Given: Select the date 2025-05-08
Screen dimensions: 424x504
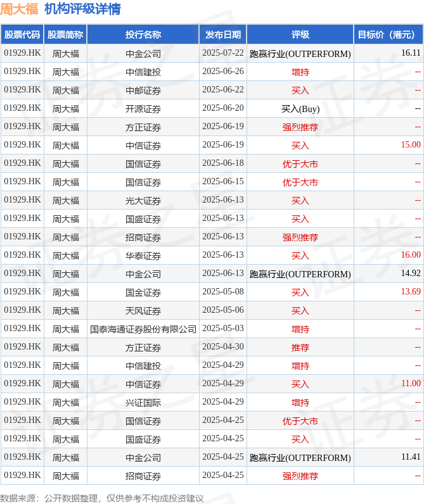Looking at the screenshot, I should click(223, 291).
